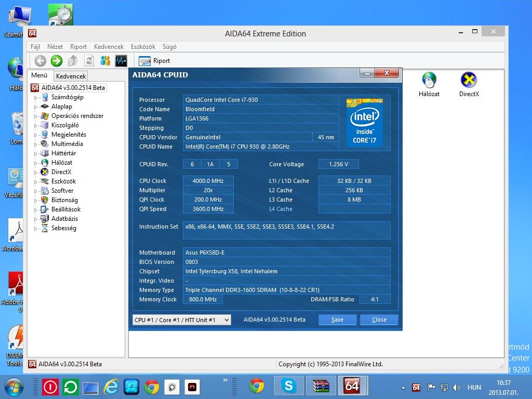The image size is (532, 399).
Task: Expand the Alaplap tree node
Action: pyautogui.click(x=35, y=107)
